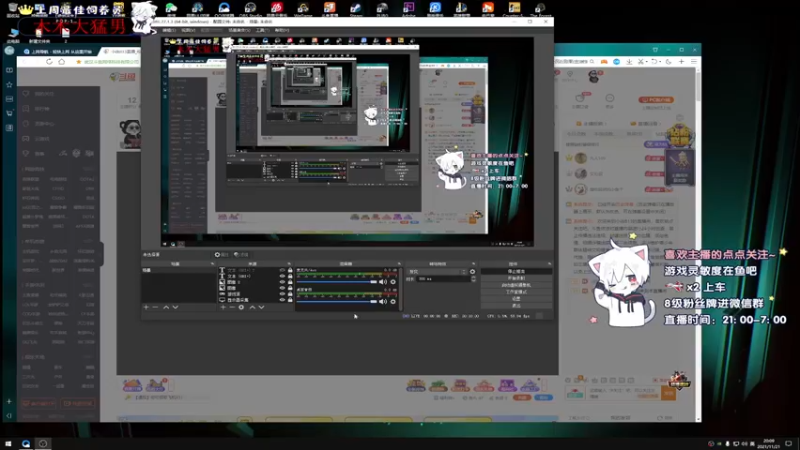Open the Windows Start menu

pos(8,444)
